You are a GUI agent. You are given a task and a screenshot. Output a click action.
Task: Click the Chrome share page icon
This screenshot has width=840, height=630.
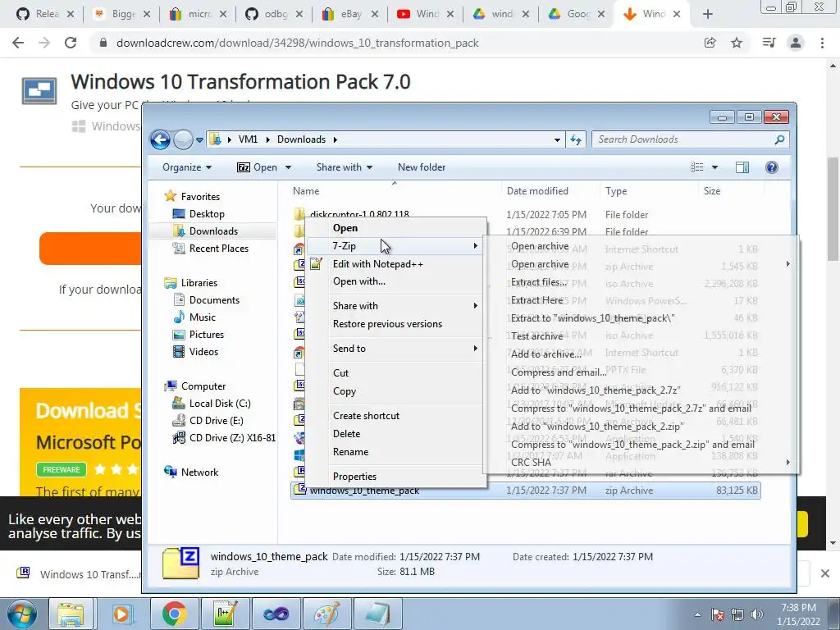point(710,43)
